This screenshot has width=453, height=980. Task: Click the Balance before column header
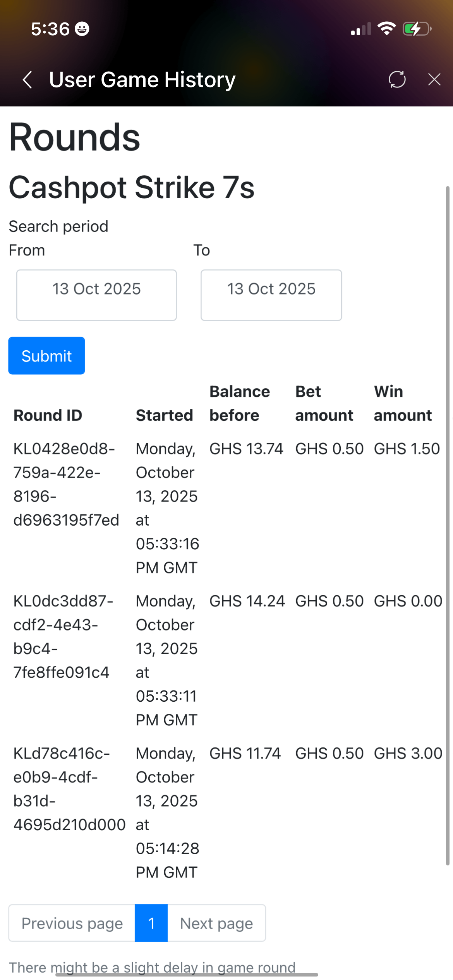(x=240, y=403)
